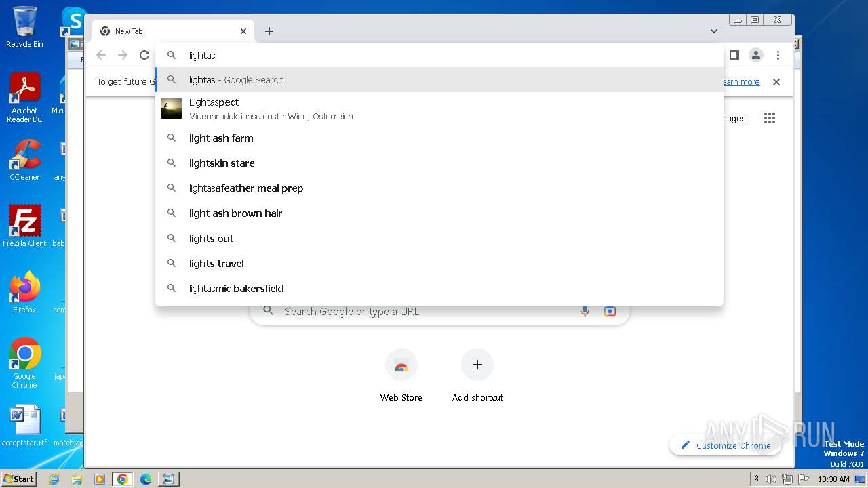
Task: Pick the light ash farm suggestion
Action: [x=439, y=138]
